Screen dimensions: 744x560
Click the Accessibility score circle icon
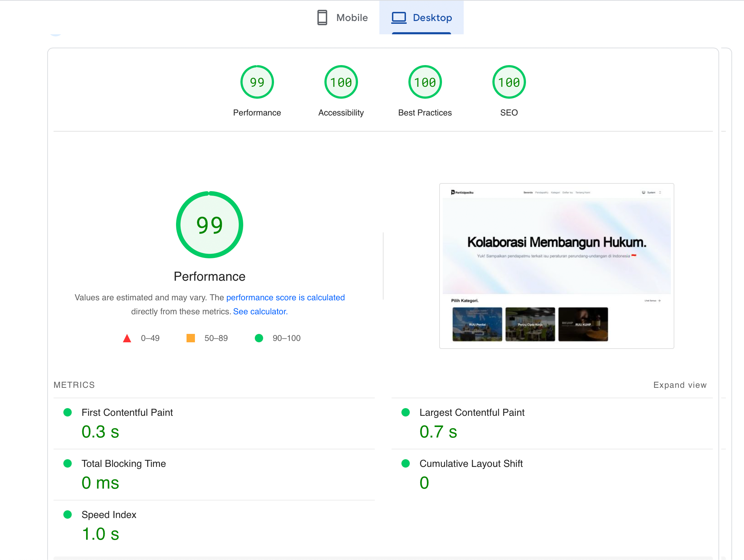(x=341, y=82)
